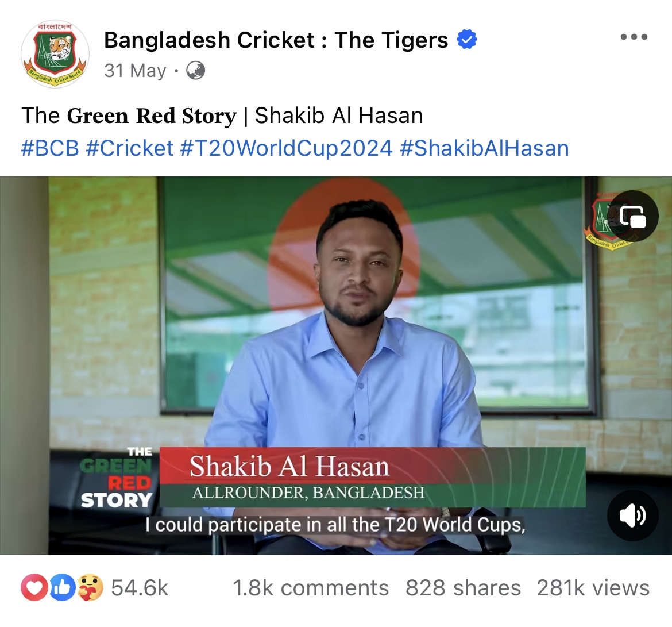Image resolution: width=672 pixels, height=627 pixels.
Task: Toggle picture-in-picture mode on the video
Action: (632, 216)
